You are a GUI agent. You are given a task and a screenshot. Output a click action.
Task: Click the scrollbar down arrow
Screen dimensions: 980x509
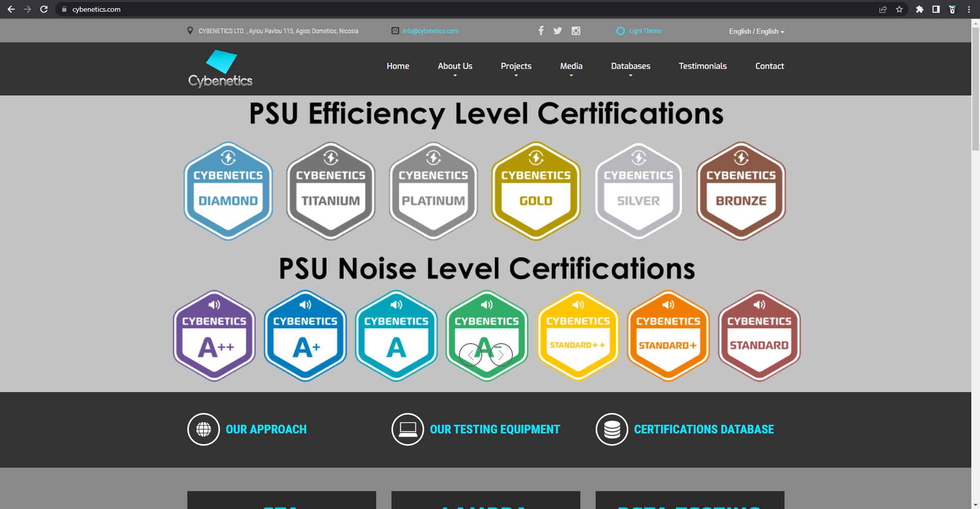(x=975, y=505)
